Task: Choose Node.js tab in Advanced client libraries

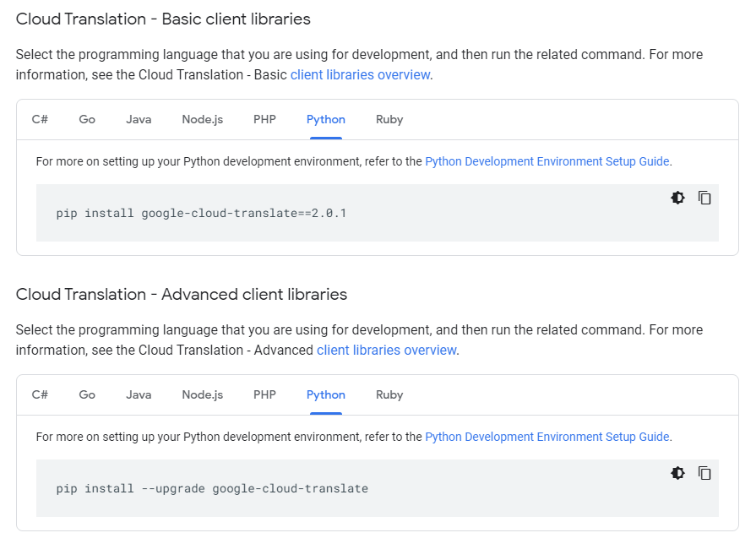Action: [x=202, y=394]
